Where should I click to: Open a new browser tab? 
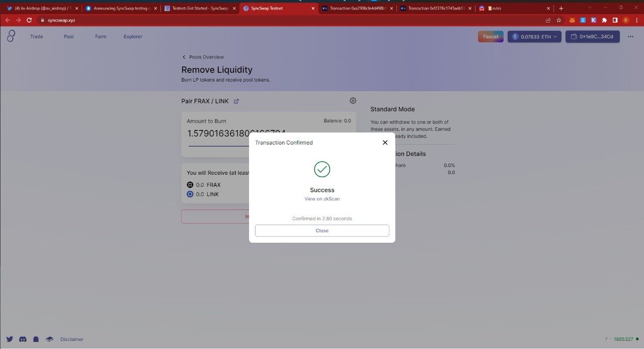[x=561, y=9]
